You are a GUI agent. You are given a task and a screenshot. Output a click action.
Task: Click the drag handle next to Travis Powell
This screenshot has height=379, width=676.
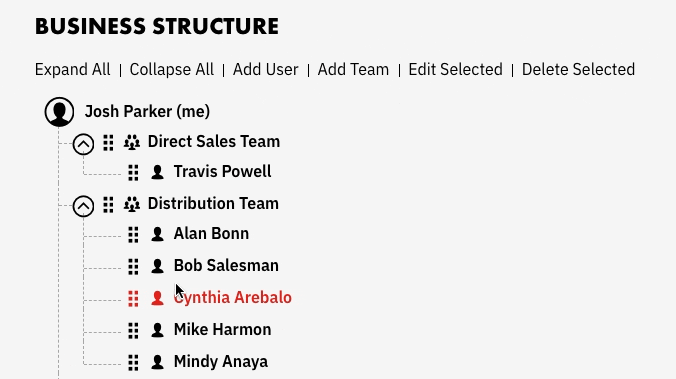click(x=133, y=173)
